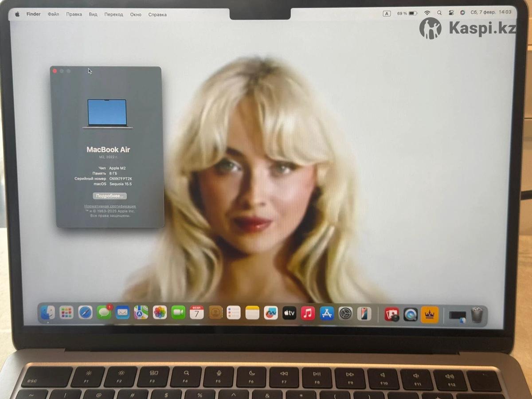Open Trash in the Dock

(x=477, y=315)
